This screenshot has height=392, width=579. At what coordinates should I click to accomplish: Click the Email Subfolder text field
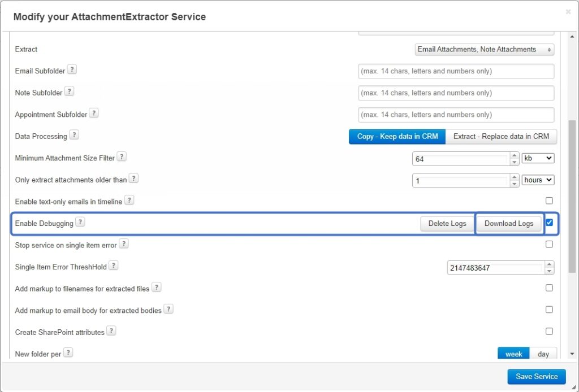(456, 71)
